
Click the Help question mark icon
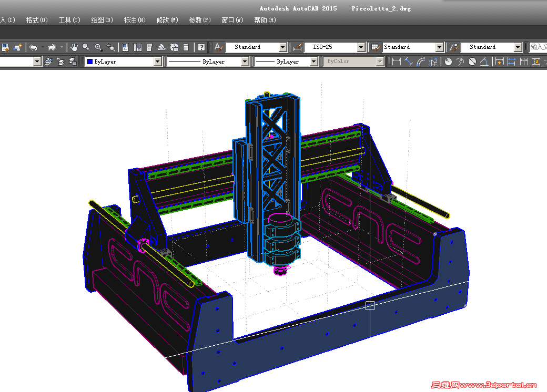[x=201, y=47]
